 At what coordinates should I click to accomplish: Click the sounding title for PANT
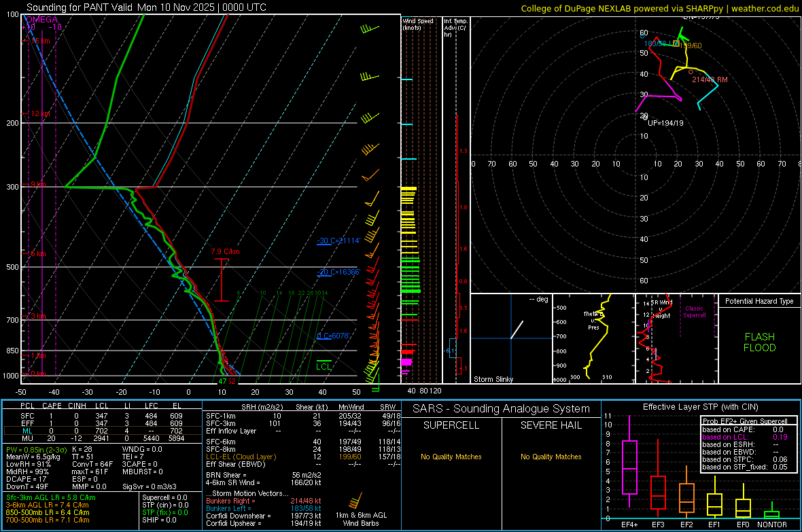tap(146, 7)
